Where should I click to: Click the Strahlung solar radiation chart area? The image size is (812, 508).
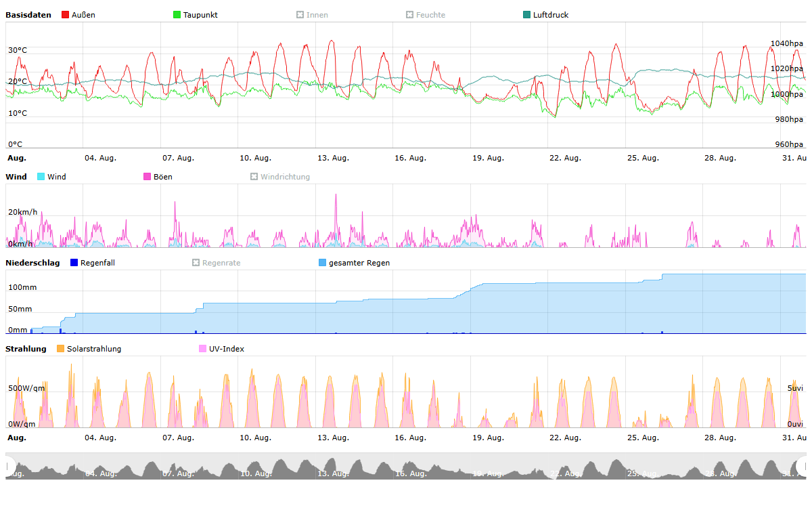click(x=406, y=391)
